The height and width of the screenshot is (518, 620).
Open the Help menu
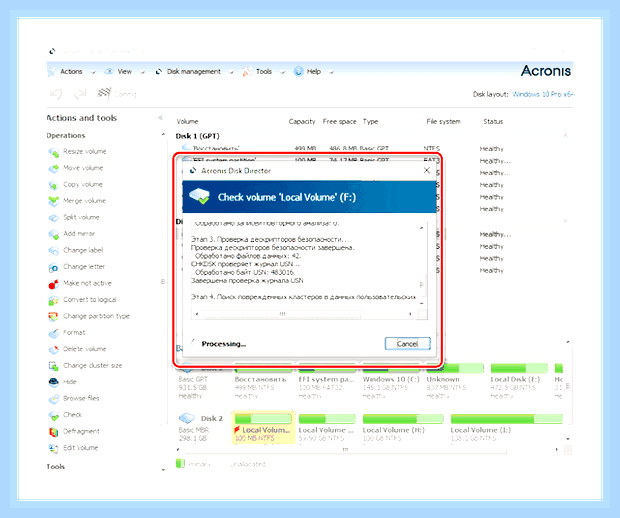coord(314,72)
